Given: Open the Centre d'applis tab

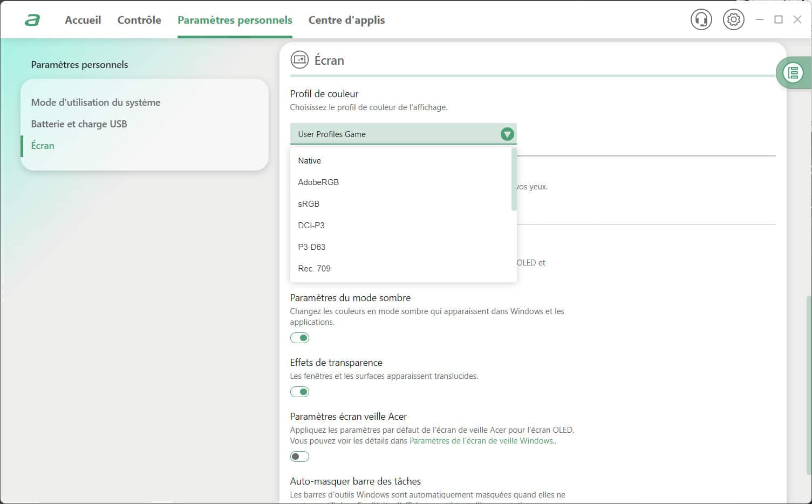Looking at the screenshot, I should pos(346,20).
